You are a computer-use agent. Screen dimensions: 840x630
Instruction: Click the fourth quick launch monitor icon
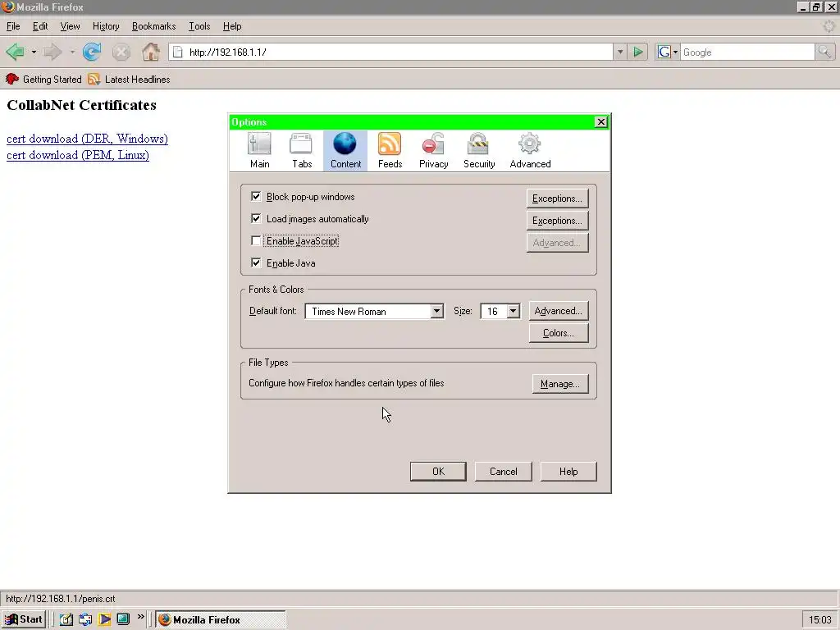coord(123,619)
